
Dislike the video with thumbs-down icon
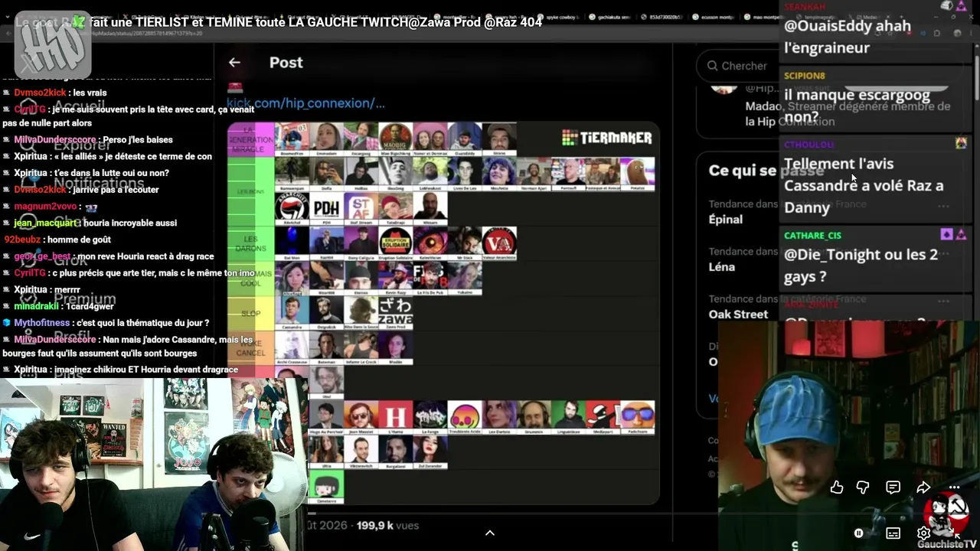point(863,487)
